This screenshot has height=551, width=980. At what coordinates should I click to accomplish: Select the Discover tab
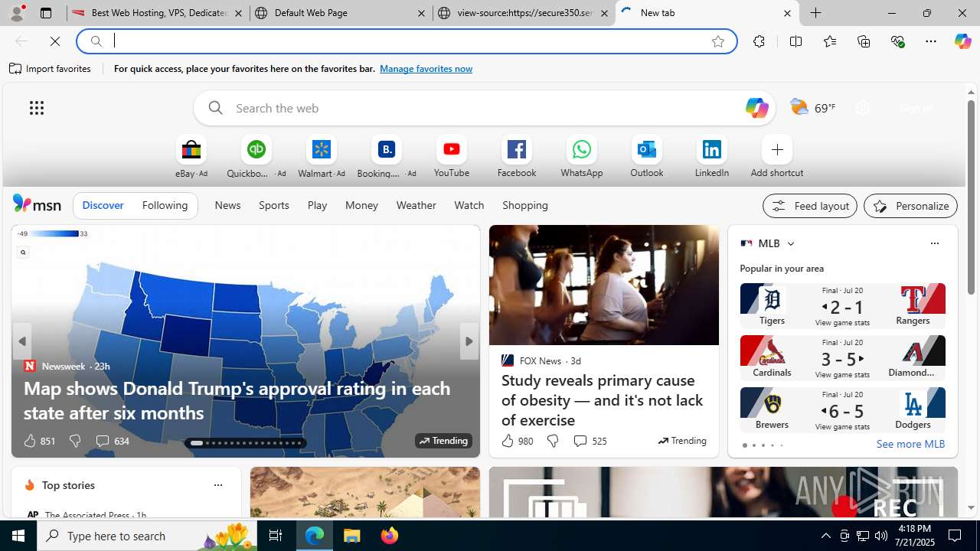point(103,206)
